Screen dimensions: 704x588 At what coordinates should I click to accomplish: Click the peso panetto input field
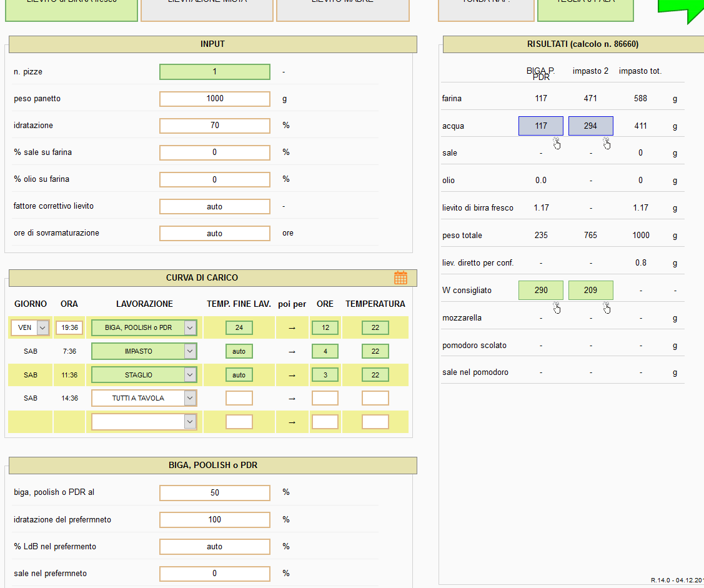[x=215, y=99]
